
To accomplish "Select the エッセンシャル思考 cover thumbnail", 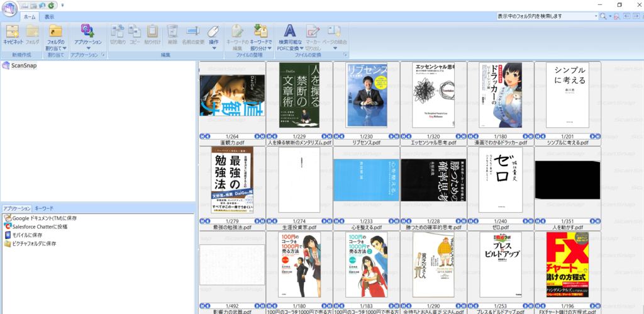I will click(433, 95).
